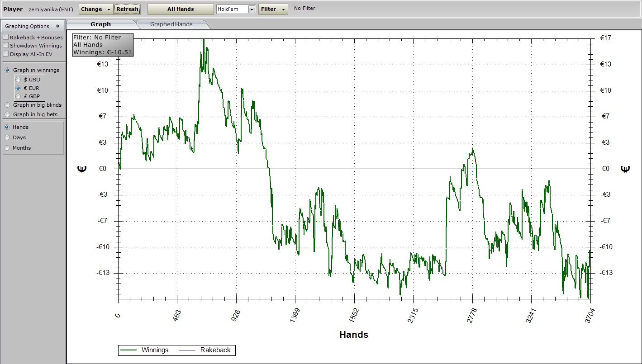642x364 pixels.
Task: Open the Hold'em game type dropdown
Action: click(252, 9)
